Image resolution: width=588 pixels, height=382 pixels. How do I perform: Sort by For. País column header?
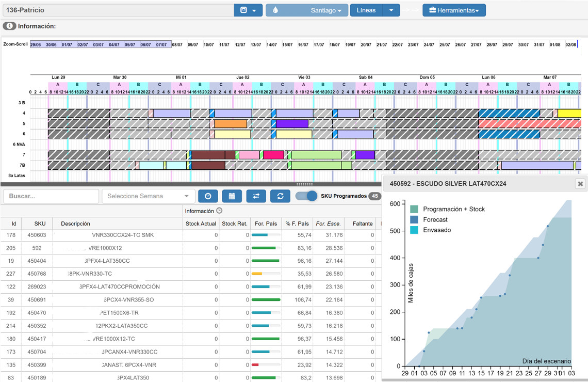(266, 224)
